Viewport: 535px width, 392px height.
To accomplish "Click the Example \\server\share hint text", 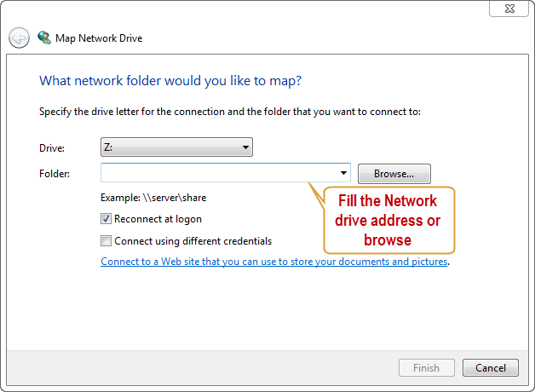I will 153,198.
